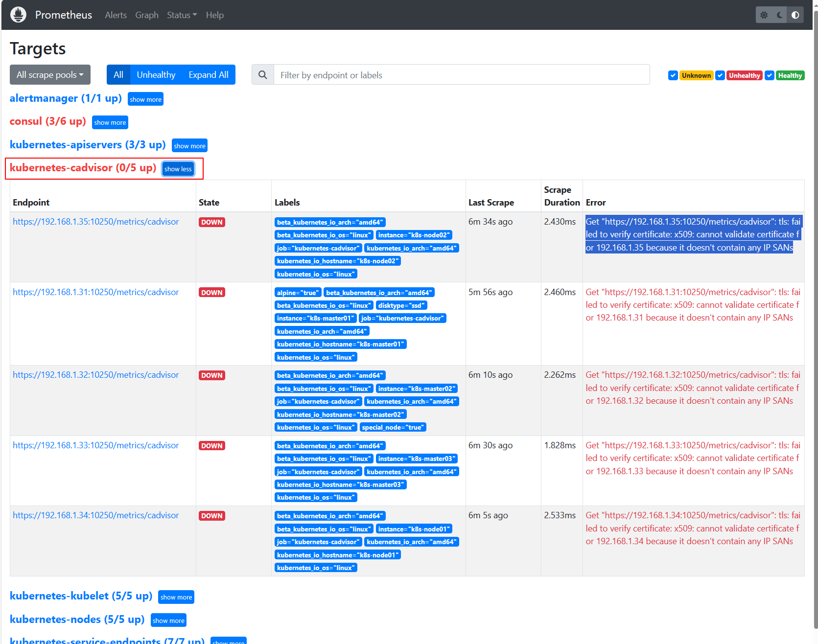Select the Unhealthy filter button
This screenshot has height=644, width=818.
point(156,75)
